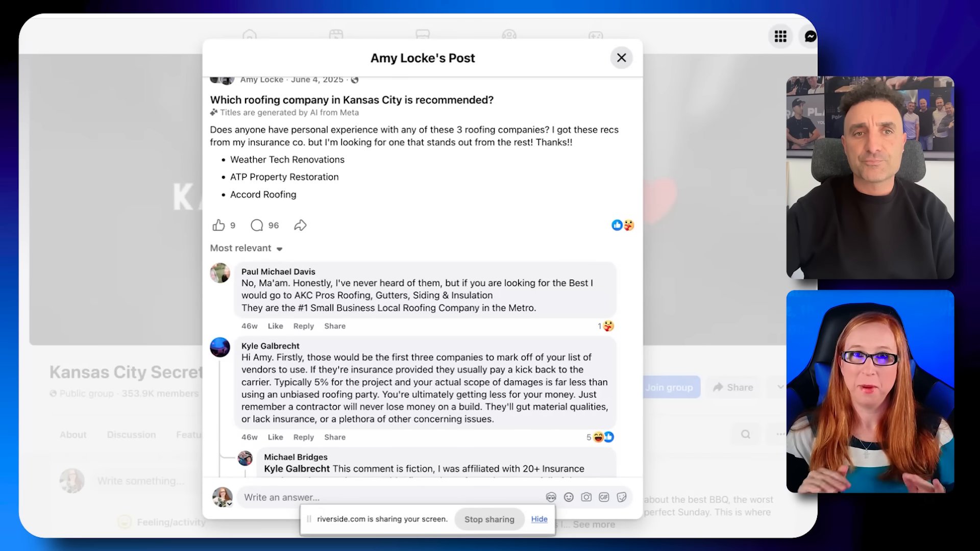Open the Facebook menu grid icon
The width and height of the screenshot is (980, 551).
pos(780,36)
